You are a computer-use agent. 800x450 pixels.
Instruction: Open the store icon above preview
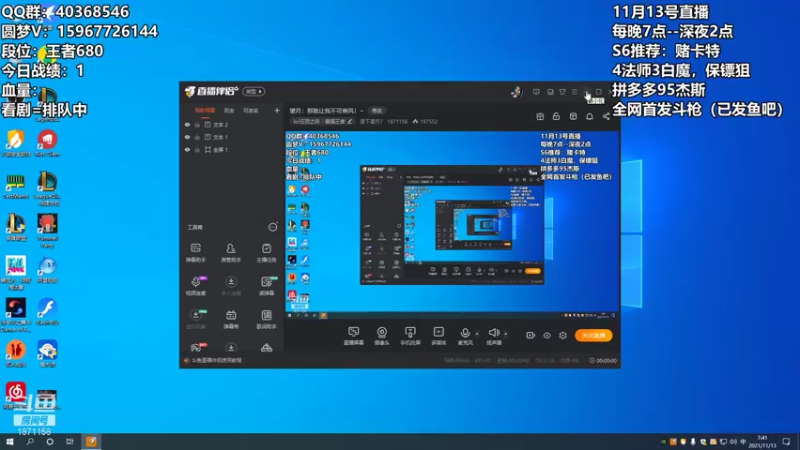(x=573, y=116)
